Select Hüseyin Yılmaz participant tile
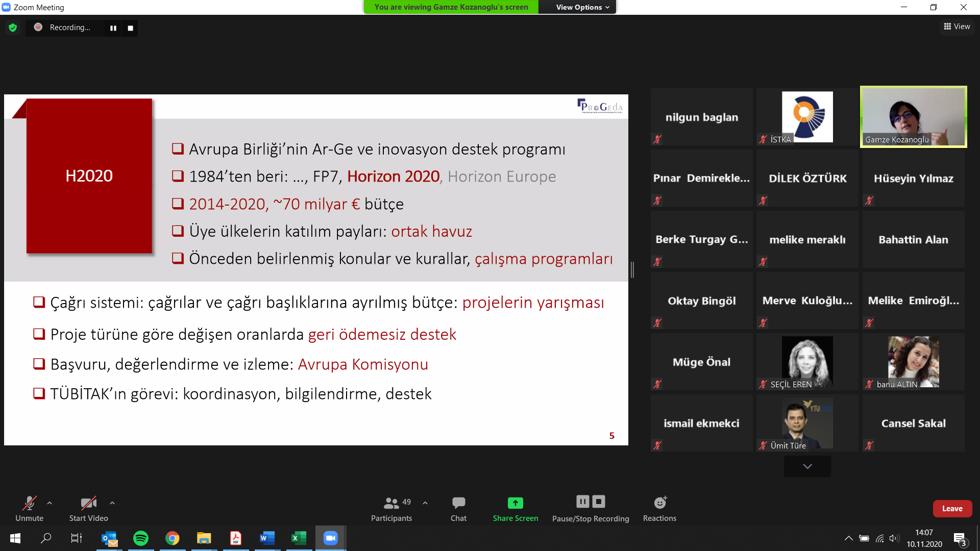The image size is (980, 551). tap(914, 178)
